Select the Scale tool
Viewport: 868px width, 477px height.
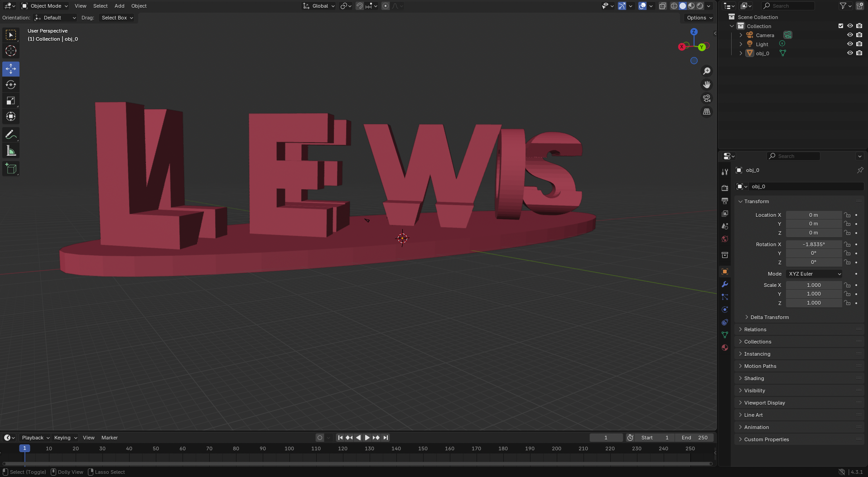coord(11,100)
